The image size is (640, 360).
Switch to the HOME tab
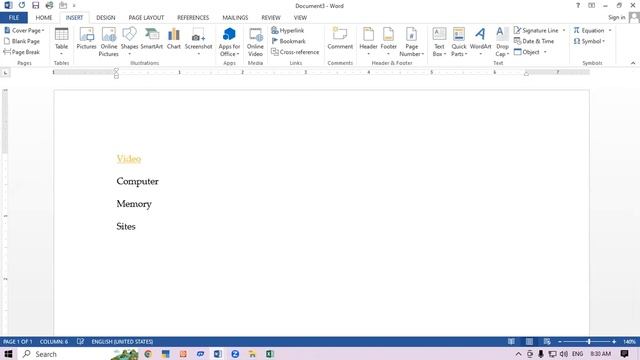click(x=44, y=18)
